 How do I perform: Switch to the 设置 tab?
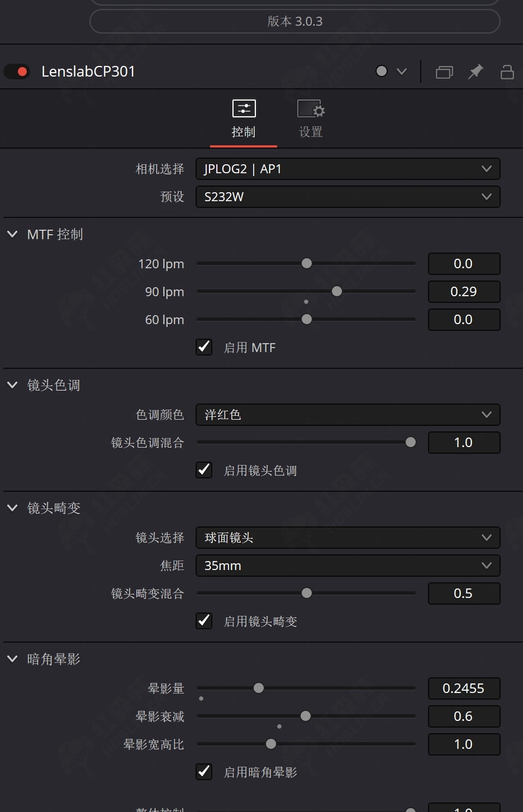tap(311, 132)
